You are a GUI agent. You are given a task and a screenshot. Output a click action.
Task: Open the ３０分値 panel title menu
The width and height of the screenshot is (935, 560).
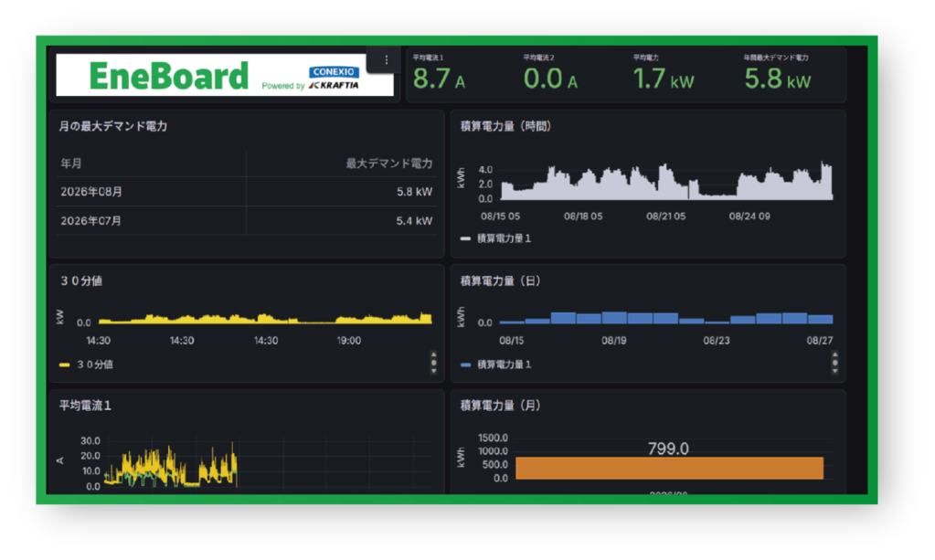81,280
